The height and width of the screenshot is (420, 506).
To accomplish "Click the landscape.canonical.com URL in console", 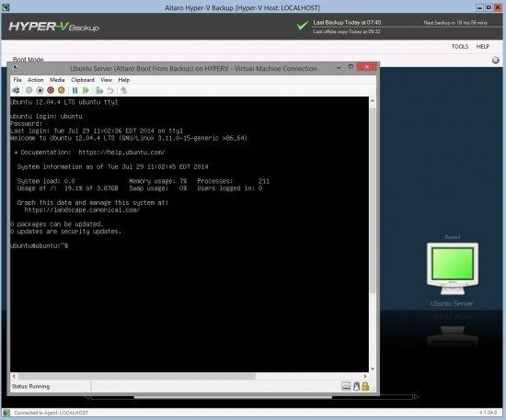I will pos(82,210).
